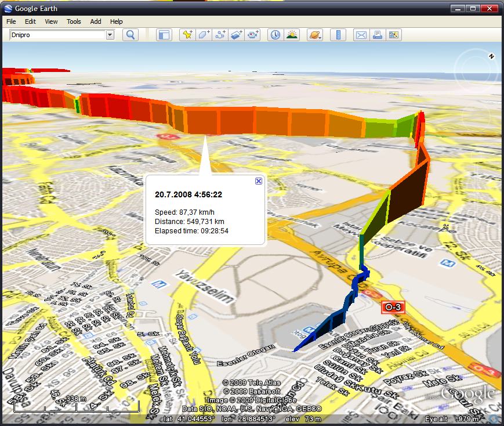Screen dimensions: 504x426
Task: Open the search box dropdown arrow
Action: pos(110,35)
